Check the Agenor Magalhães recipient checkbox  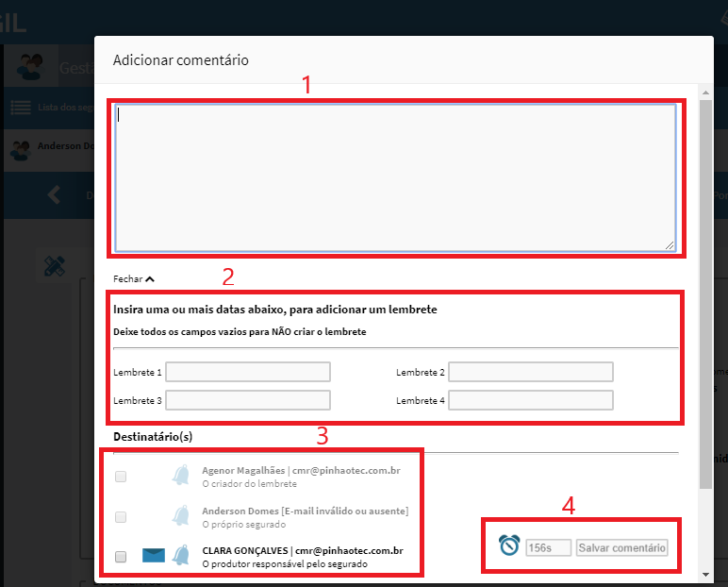[121, 477]
